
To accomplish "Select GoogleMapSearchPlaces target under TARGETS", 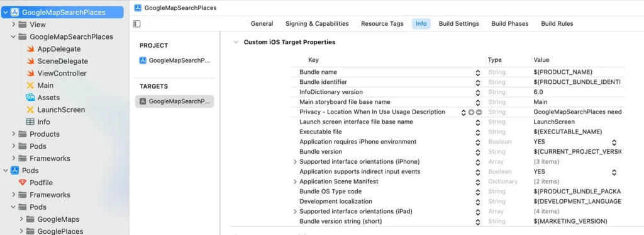I will click(x=175, y=101).
